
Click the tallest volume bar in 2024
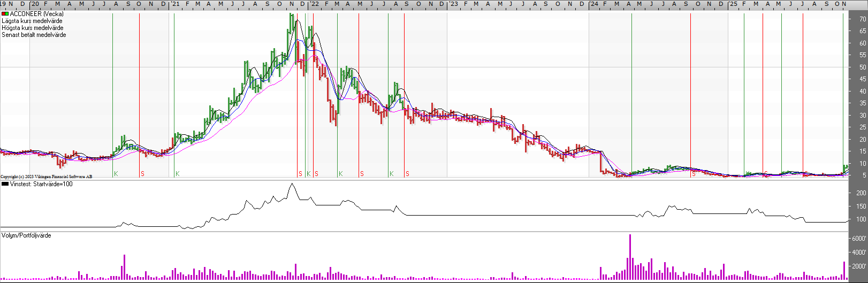tap(630, 257)
